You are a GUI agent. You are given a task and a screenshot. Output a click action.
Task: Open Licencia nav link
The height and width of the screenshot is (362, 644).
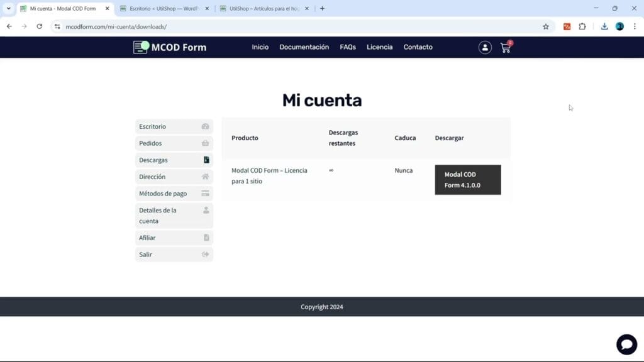[x=379, y=47]
